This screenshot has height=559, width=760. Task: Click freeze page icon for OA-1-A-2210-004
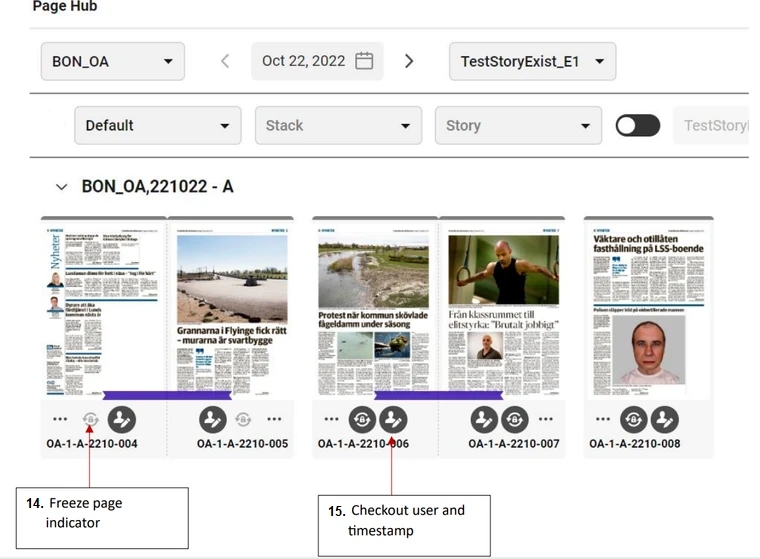pos(90,420)
